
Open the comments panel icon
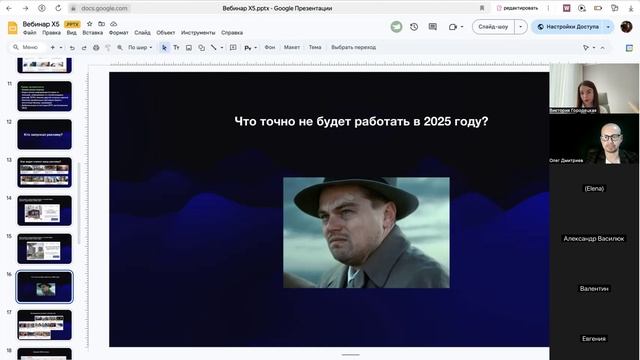433,27
